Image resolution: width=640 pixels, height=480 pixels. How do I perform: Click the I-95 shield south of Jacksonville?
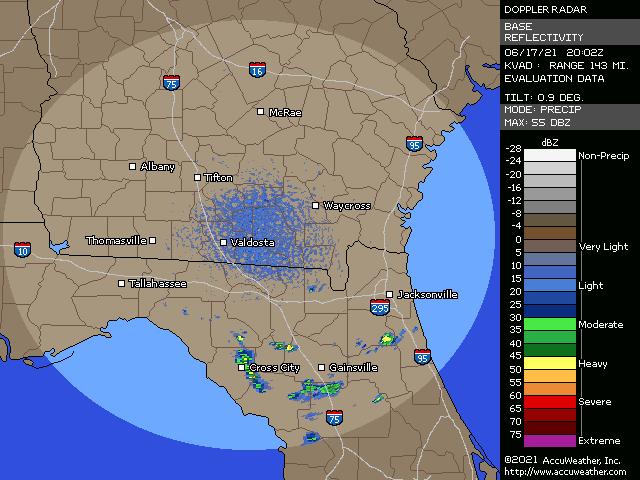tap(422, 356)
